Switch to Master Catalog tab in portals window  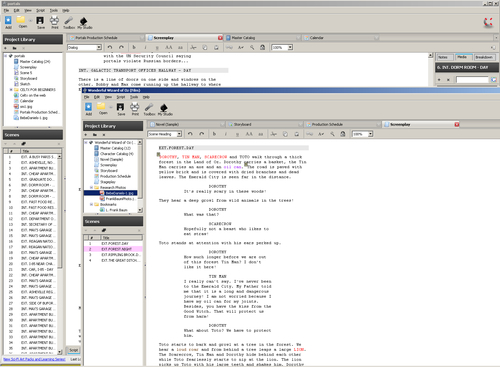point(263,38)
